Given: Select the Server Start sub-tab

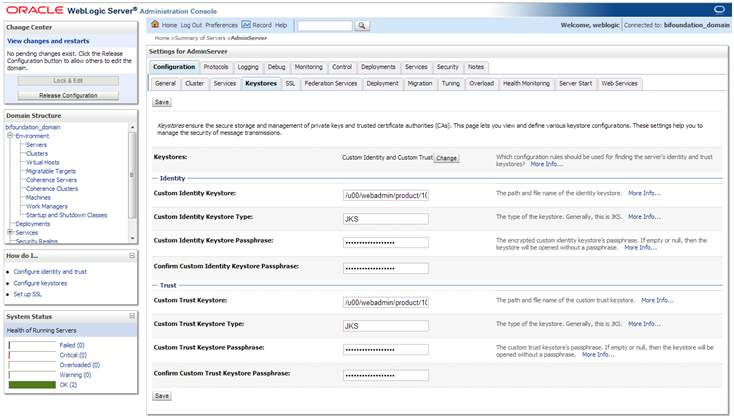Looking at the screenshot, I should tap(575, 83).
